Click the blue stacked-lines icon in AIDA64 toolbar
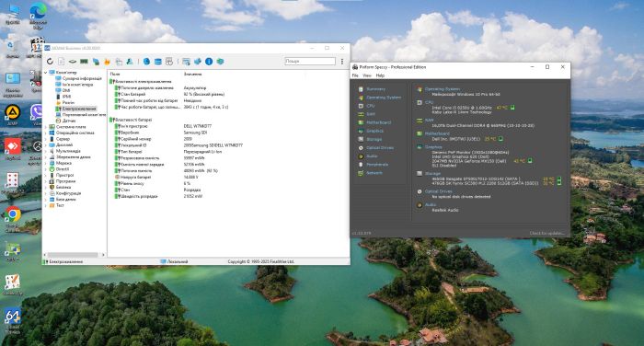The image size is (644, 346). (157, 62)
